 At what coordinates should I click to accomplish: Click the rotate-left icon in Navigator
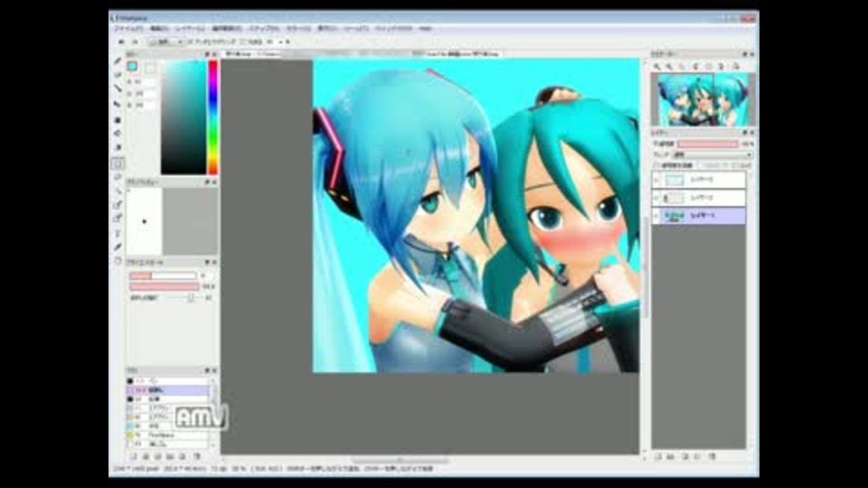pyautogui.click(x=696, y=66)
